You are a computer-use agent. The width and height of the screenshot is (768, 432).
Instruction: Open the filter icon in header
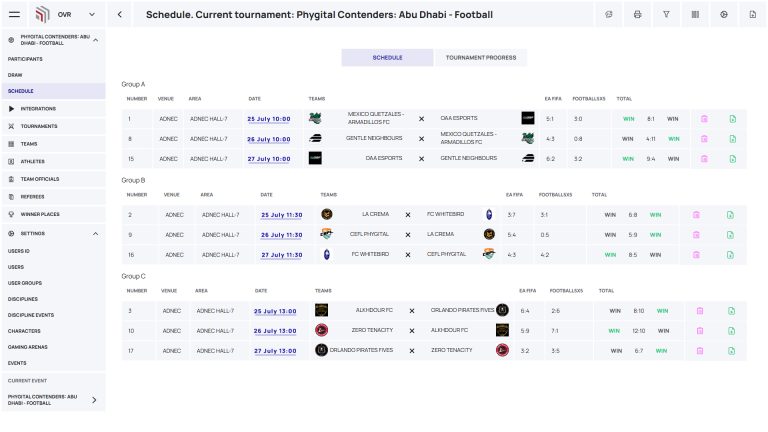click(x=666, y=15)
